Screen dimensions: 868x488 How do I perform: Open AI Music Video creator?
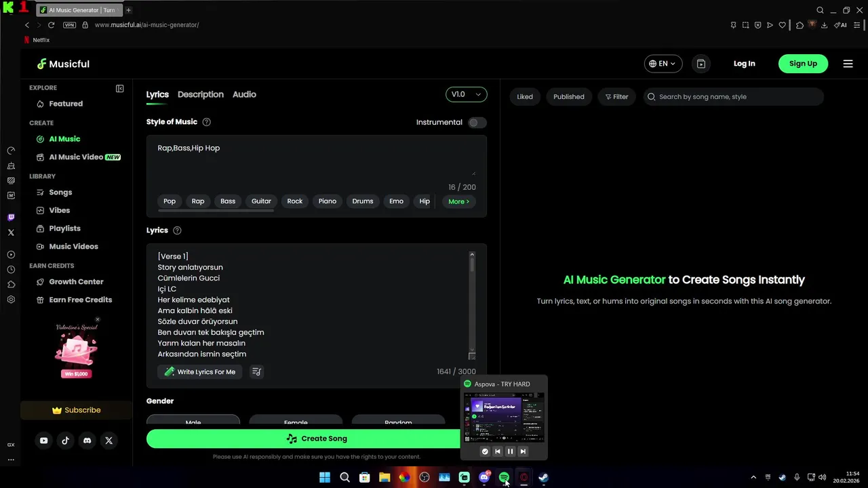(78, 157)
